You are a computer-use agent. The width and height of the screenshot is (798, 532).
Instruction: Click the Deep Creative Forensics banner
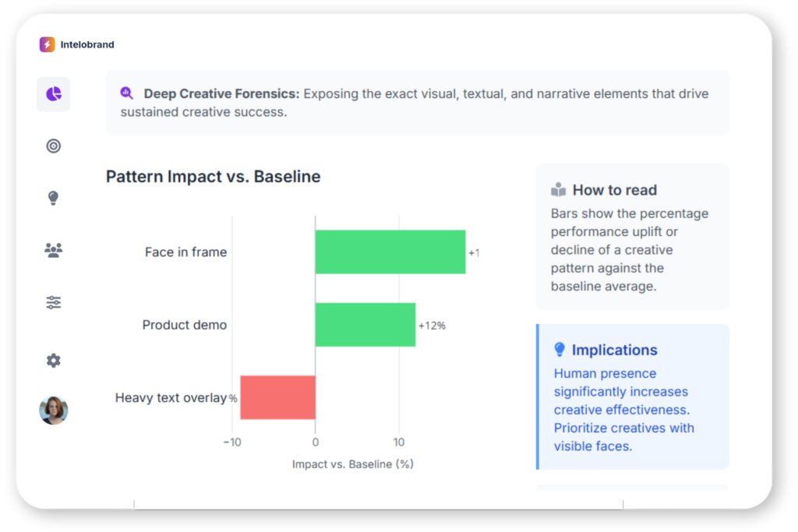(x=418, y=103)
